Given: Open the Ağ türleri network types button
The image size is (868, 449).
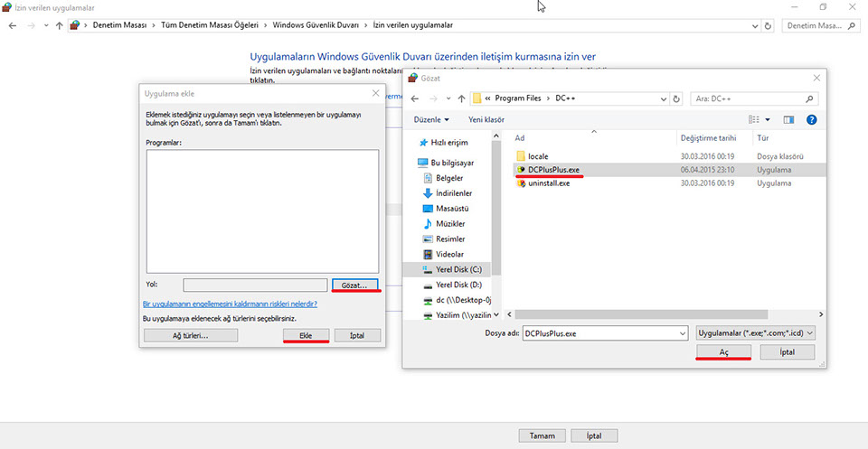Looking at the screenshot, I should tap(191, 335).
